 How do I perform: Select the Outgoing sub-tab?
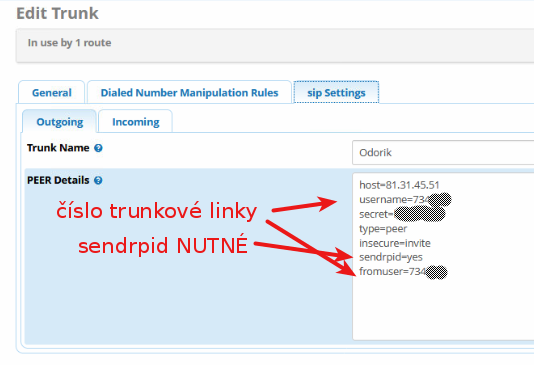pyautogui.click(x=59, y=122)
